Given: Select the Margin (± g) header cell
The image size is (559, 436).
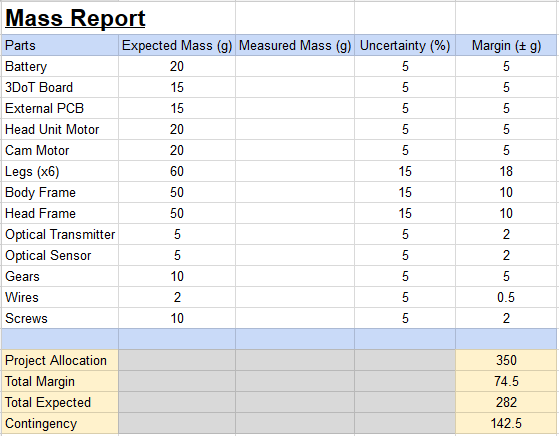Looking at the screenshot, I should click(506, 45).
